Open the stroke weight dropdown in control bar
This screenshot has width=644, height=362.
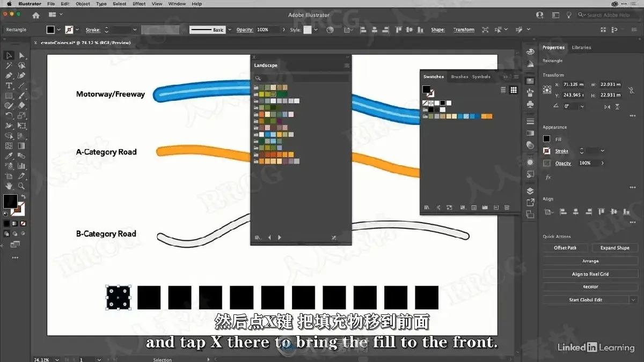[136, 30]
